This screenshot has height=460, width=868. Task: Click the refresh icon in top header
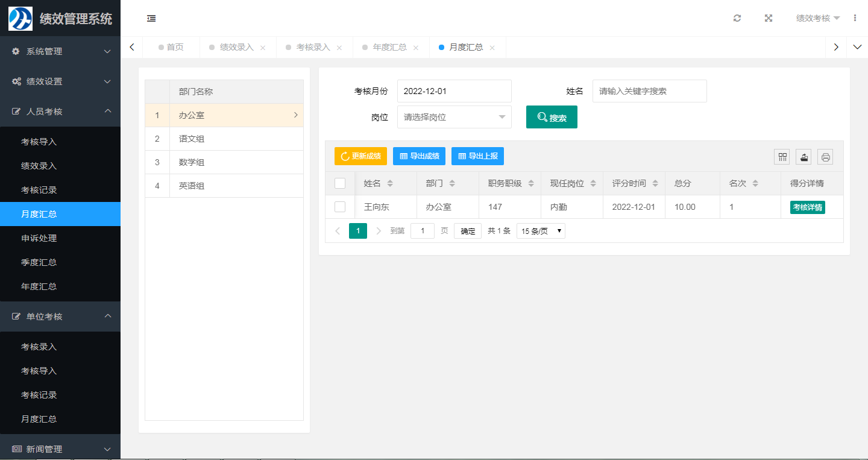[737, 18]
